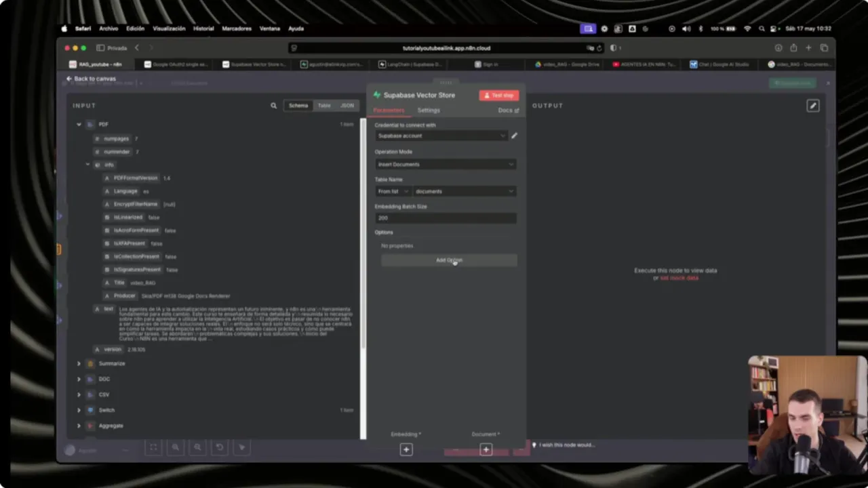Viewport: 868px width, 488px height.
Task: Collapse the info tree branch
Action: (x=87, y=165)
